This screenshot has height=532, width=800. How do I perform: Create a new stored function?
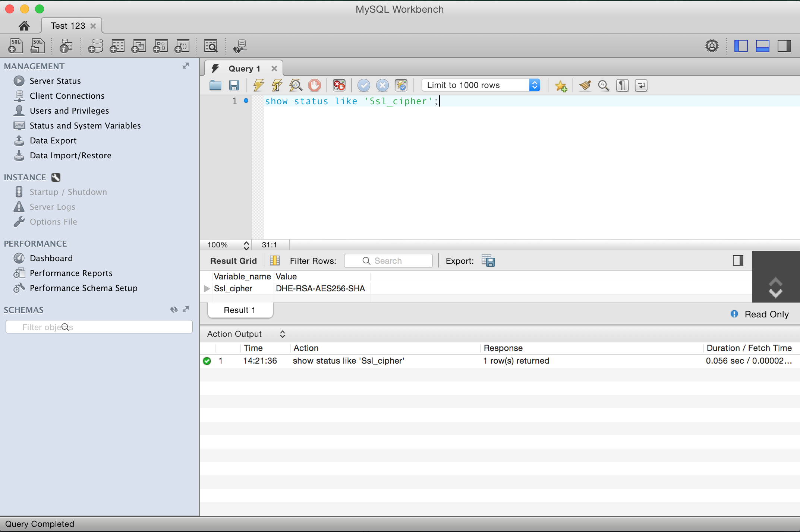pyautogui.click(x=182, y=46)
